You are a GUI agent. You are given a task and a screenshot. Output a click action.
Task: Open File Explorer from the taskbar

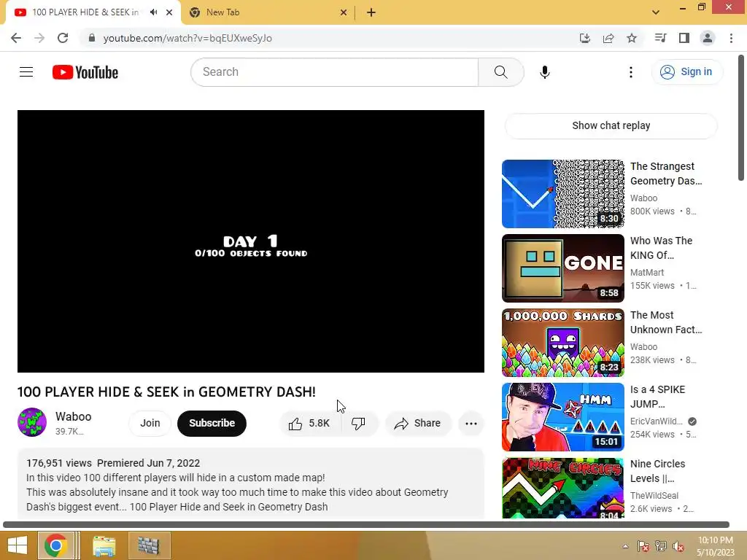104,545
